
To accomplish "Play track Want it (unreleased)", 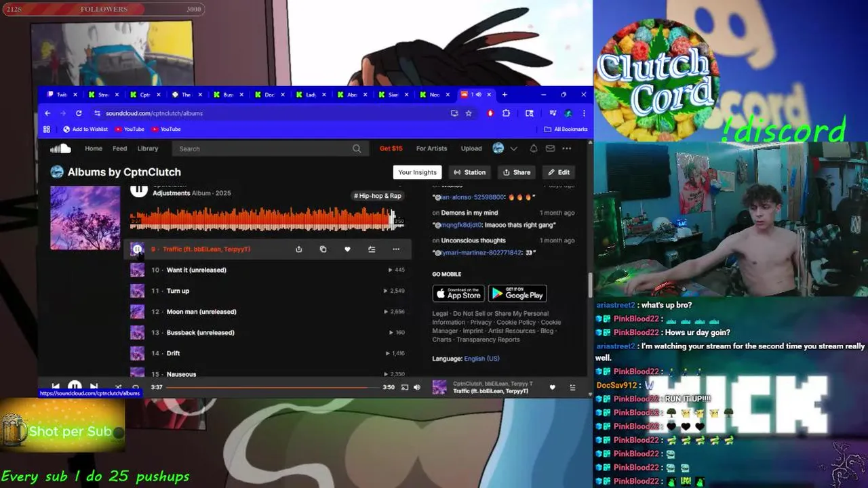I will [196, 270].
